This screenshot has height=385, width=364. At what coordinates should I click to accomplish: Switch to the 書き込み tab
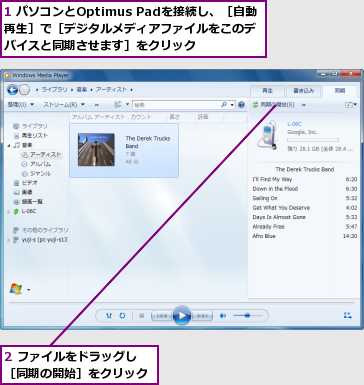click(x=303, y=91)
